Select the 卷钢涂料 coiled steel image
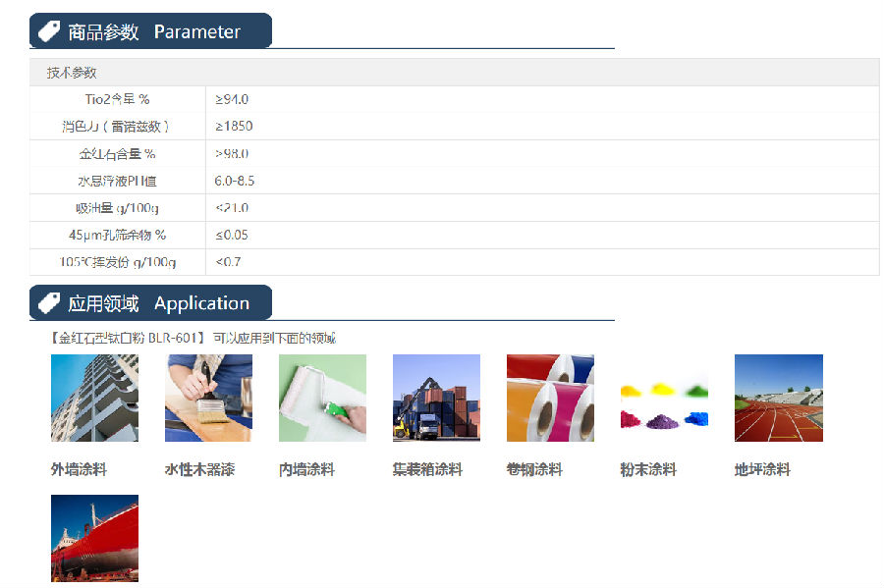The image size is (884, 588). tap(550, 398)
